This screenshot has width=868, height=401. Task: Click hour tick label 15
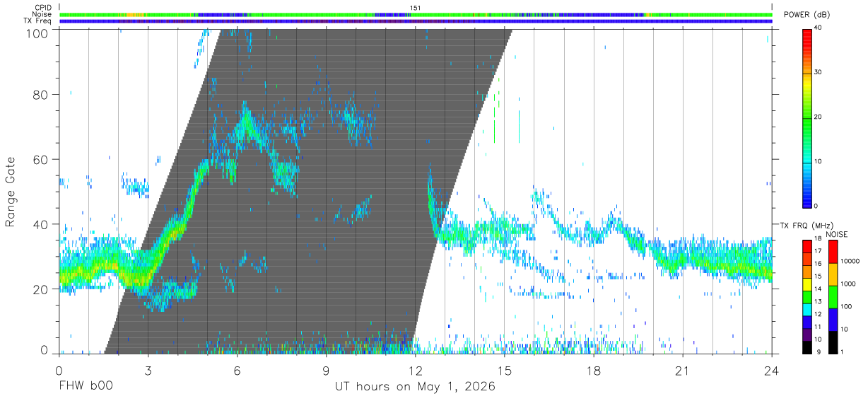(x=505, y=371)
